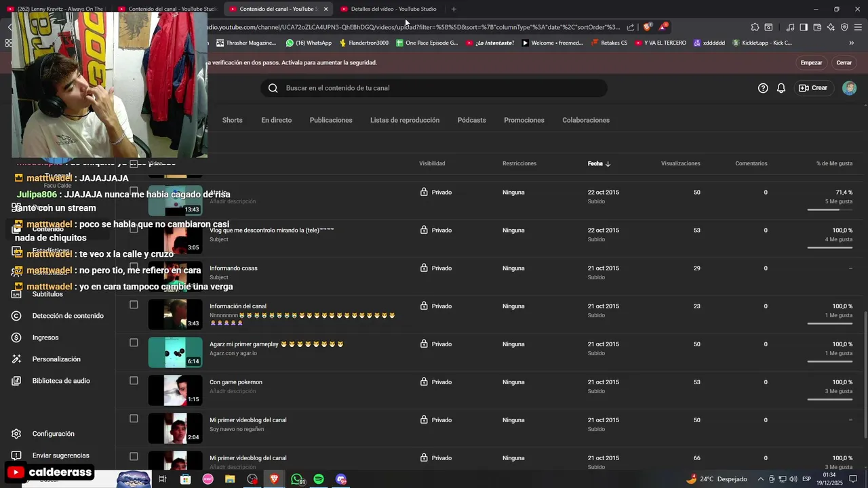
Task: Switch to the Publicaciones tab
Action: click(331, 120)
